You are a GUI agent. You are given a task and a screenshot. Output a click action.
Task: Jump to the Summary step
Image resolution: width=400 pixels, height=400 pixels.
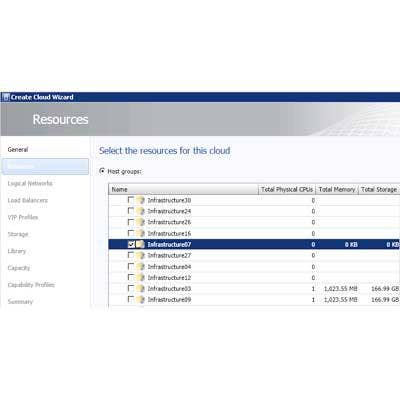(20, 302)
